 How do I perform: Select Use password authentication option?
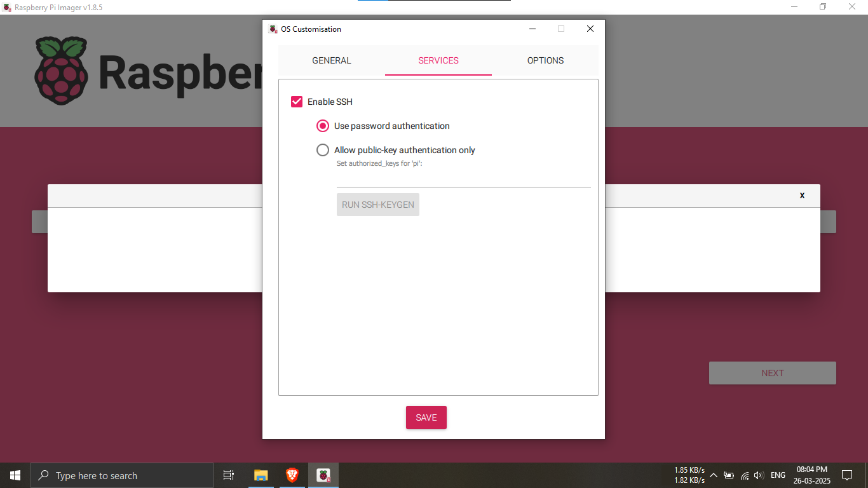coord(323,126)
